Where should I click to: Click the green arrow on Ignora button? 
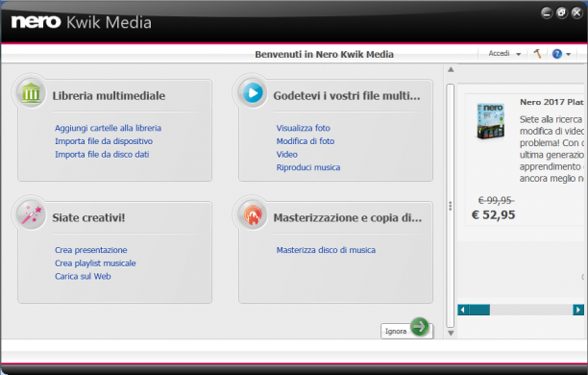419,327
